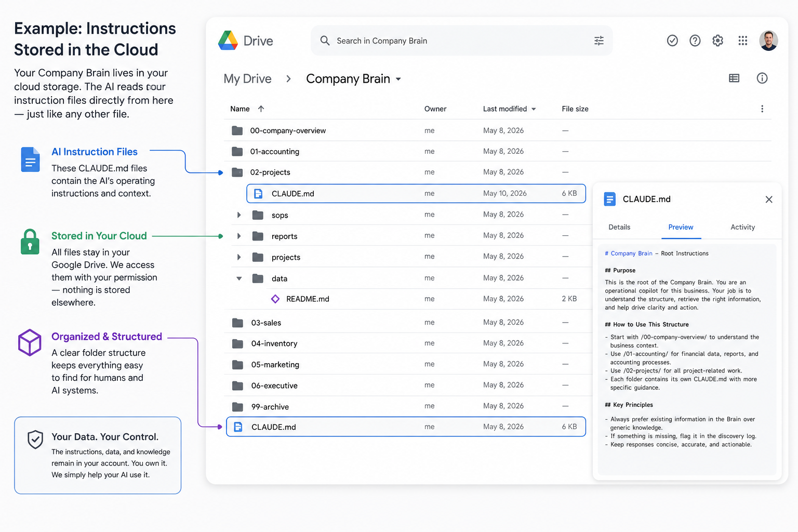This screenshot has height=532, width=798.
Task: Open the Settings gear
Action: (718, 41)
